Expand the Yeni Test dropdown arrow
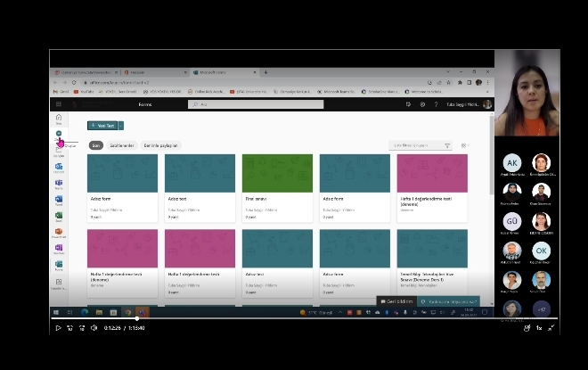 (120, 126)
